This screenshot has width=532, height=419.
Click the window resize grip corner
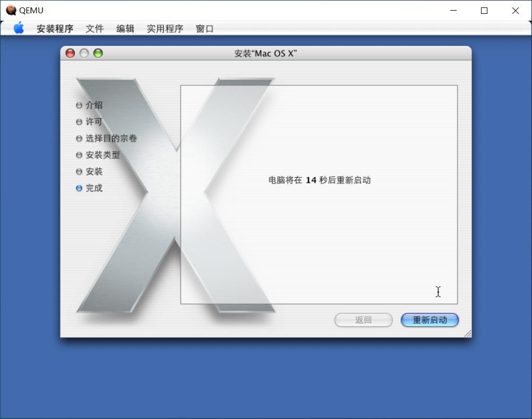click(x=467, y=334)
